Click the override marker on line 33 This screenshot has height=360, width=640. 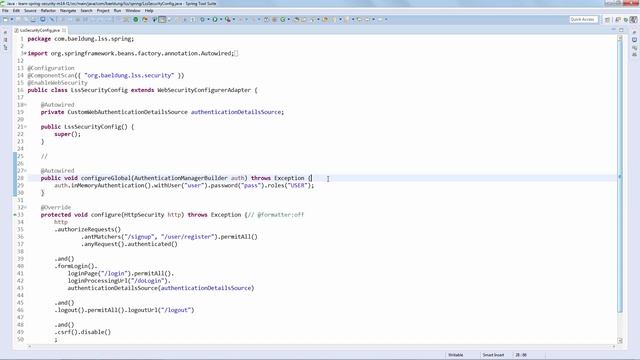tap(15, 215)
